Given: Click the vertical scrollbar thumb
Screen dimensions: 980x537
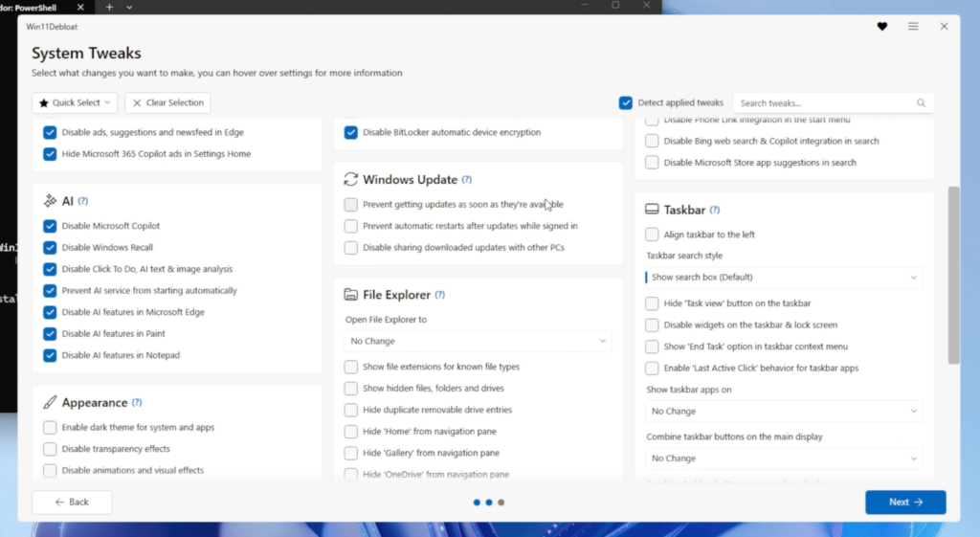Looking at the screenshot, I should tap(953, 275).
